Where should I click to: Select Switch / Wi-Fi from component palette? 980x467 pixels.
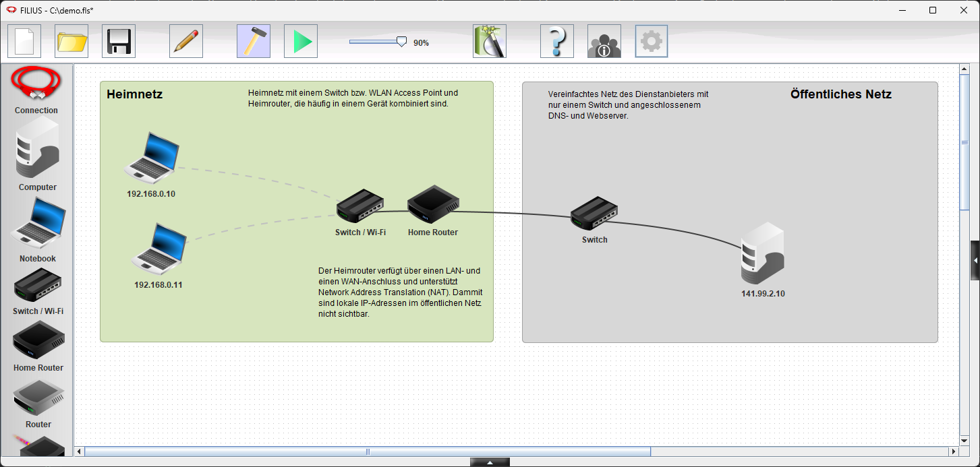coord(38,286)
